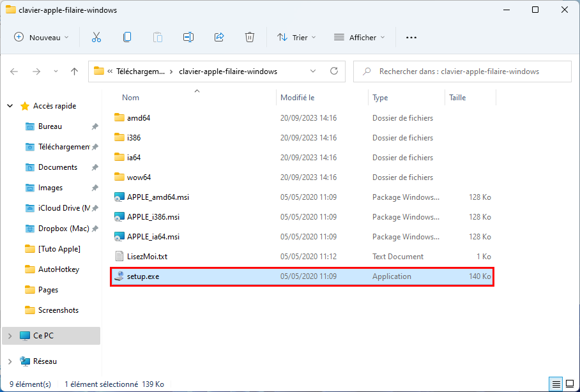Expand the Ce PC tree node
Viewport: 580px width, 392px height.
tap(10, 336)
